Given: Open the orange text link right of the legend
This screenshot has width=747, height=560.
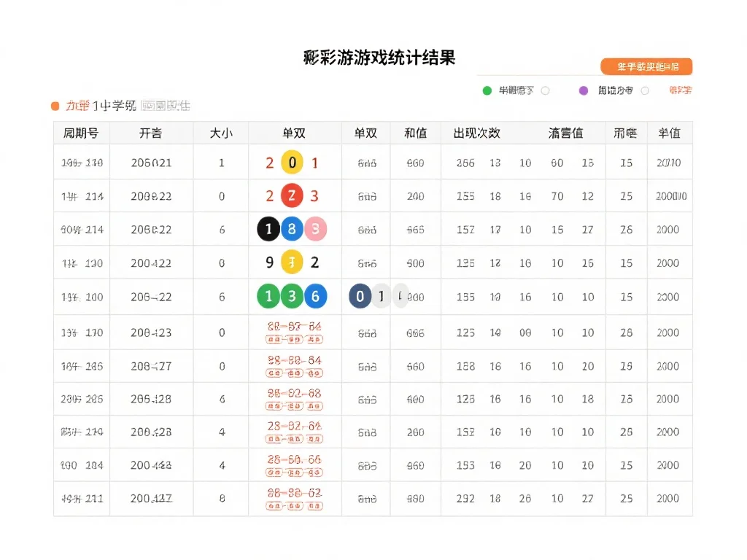Looking at the screenshot, I should point(681,90).
